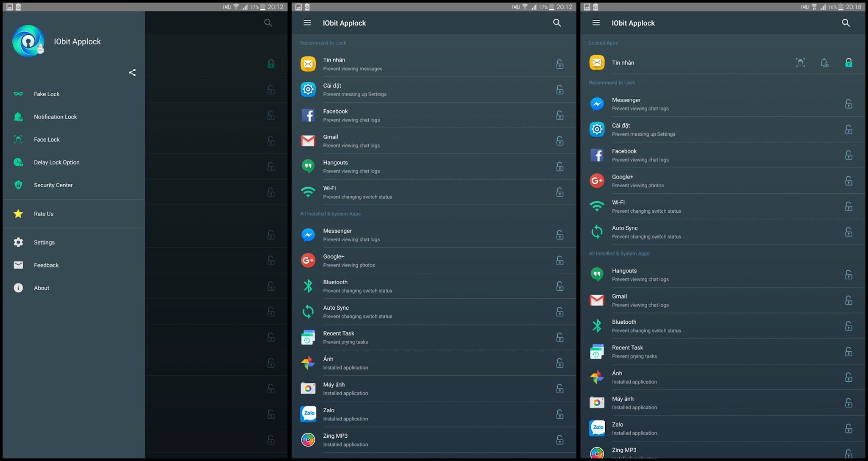Tap the search icon on the dimmed left screen
The image size is (868, 461).
268,23
